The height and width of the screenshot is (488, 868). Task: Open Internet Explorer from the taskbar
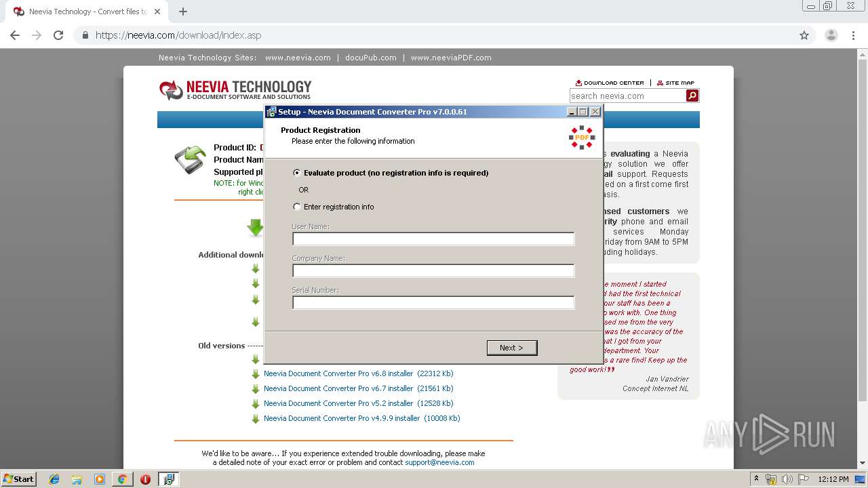[54, 479]
